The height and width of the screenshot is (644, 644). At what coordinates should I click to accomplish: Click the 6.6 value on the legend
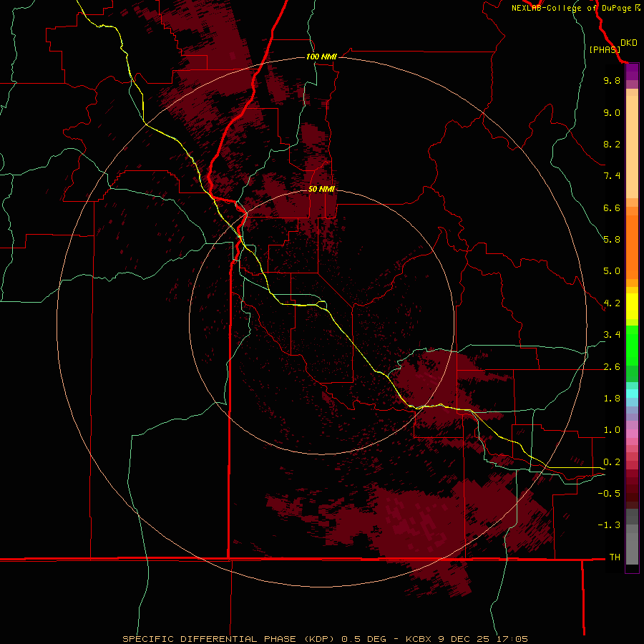click(612, 208)
